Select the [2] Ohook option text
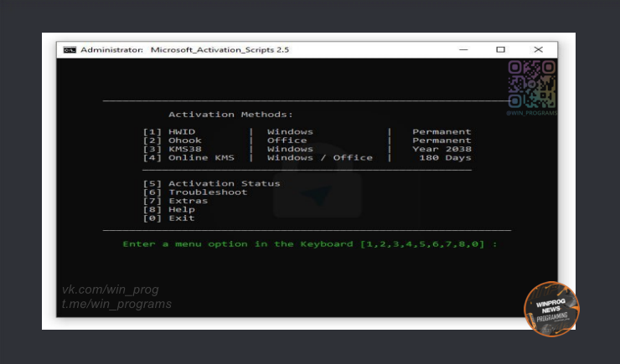Viewport: 620px width, 364px height. pyautogui.click(x=173, y=141)
